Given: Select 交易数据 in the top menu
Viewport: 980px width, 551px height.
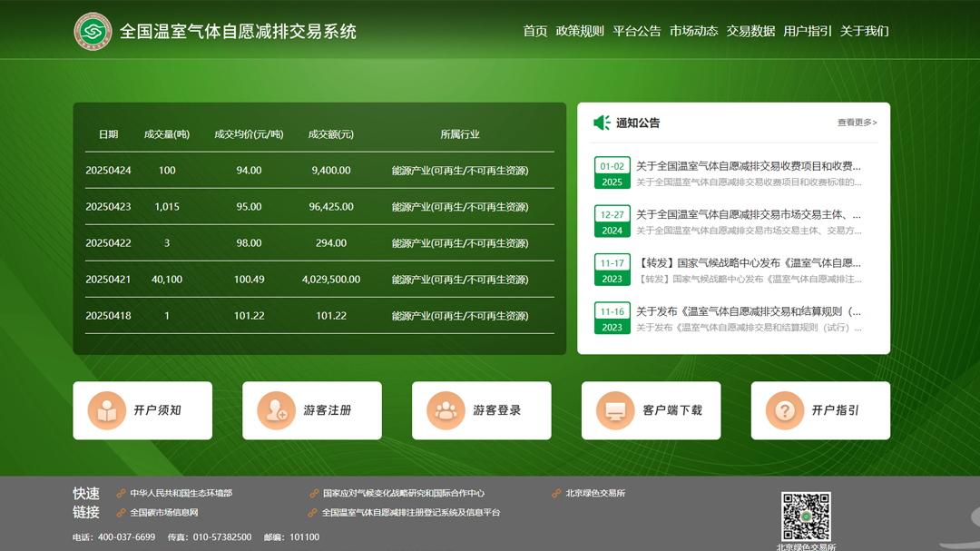Looking at the screenshot, I should click(750, 31).
